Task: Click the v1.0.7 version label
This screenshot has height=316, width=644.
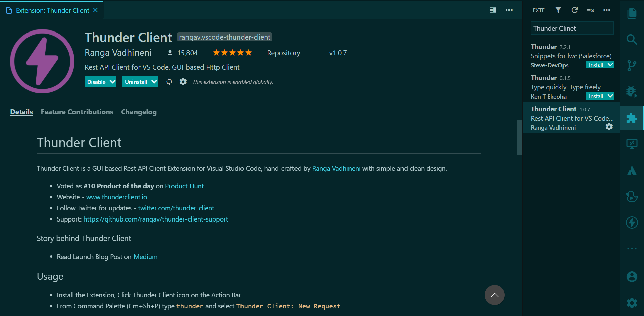Action: coord(338,53)
